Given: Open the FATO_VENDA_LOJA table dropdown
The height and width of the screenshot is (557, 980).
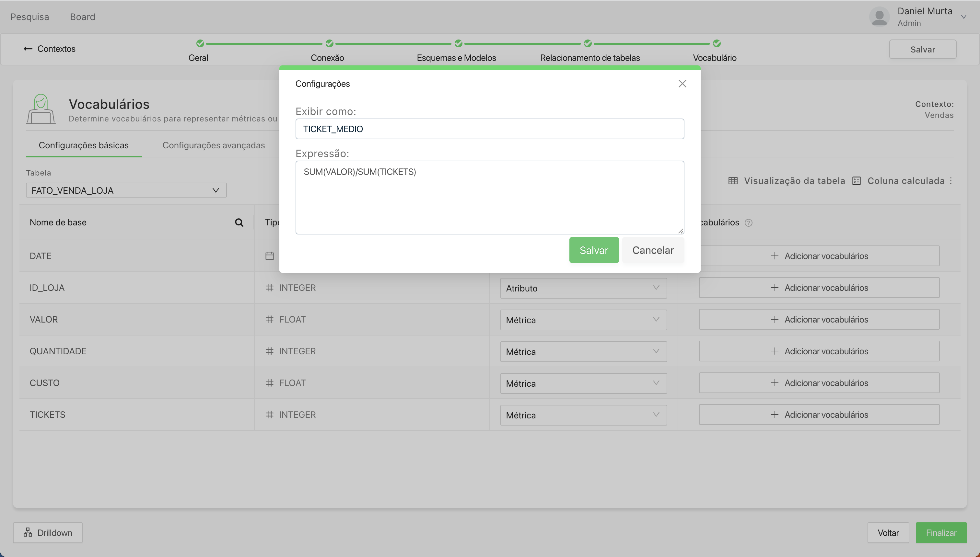Looking at the screenshot, I should pyautogui.click(x=126, y=190).
